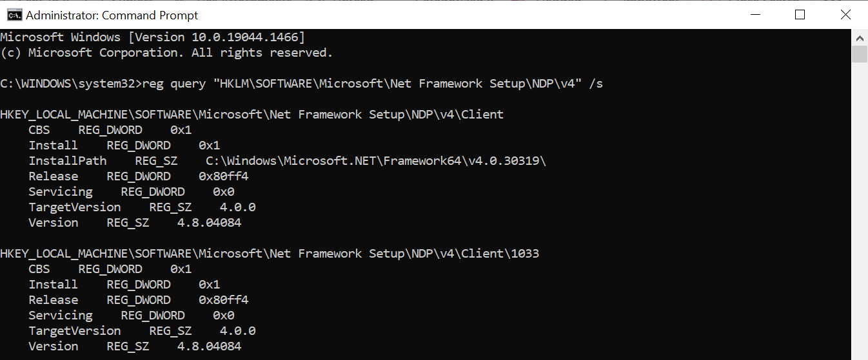Click the Release 0x80ff4 value under Client

(223, 176)
